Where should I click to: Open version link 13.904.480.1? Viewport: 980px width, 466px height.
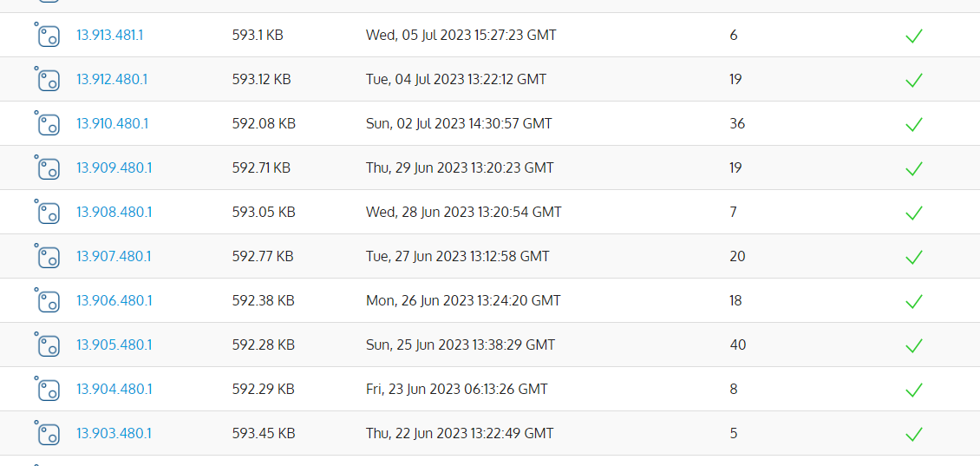114,390
